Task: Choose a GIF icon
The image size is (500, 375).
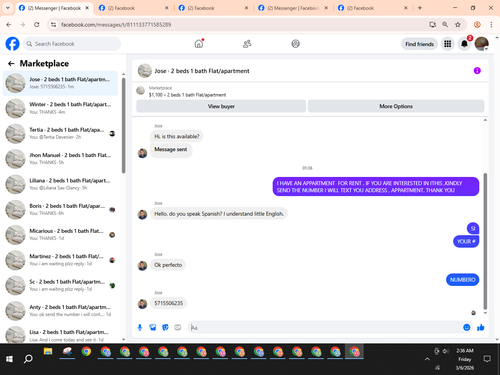Action: click(178, 327)
